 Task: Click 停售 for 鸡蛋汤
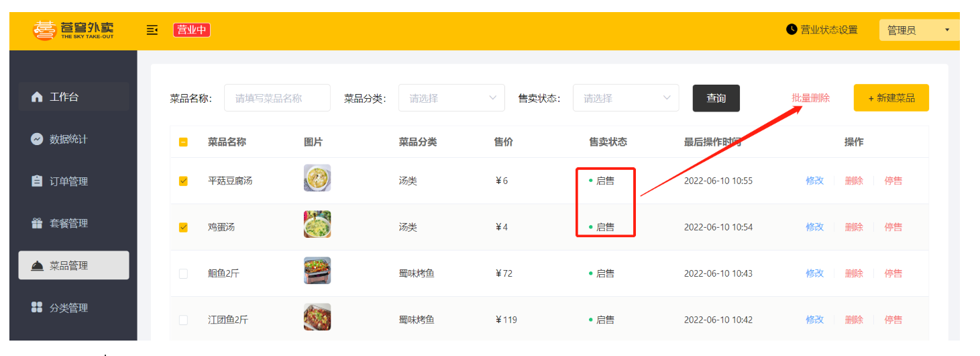pyautogui.click(x=893, y=227)
